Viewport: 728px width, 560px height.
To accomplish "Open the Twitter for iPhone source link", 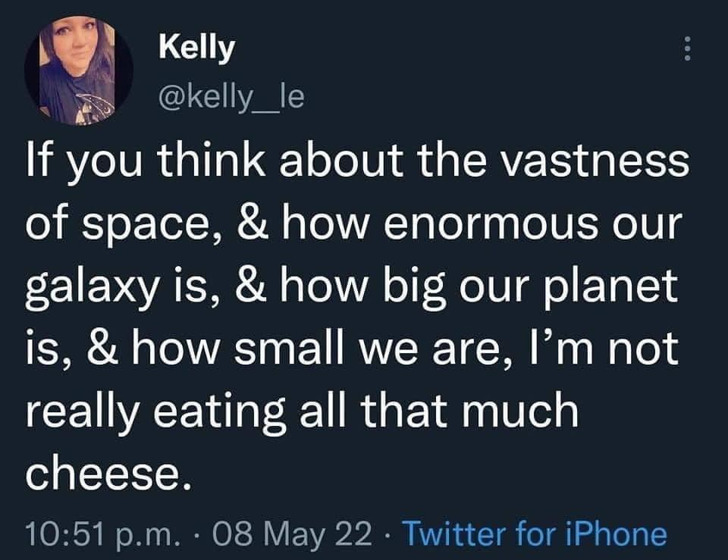I will tap(533, 533).
